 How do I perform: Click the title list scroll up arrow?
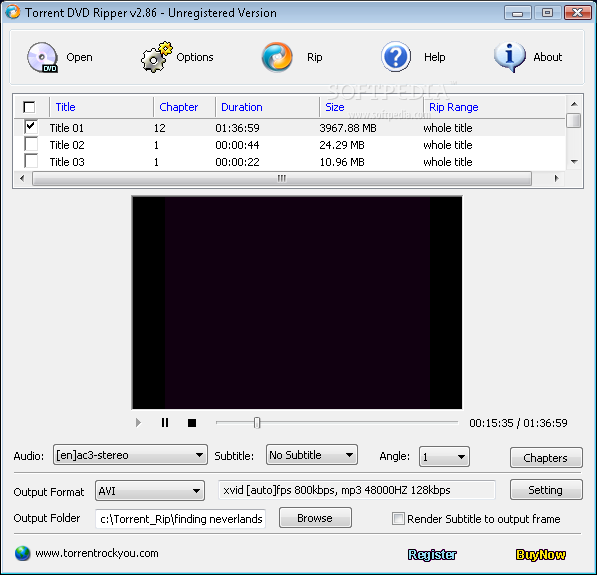pos(574,104)
